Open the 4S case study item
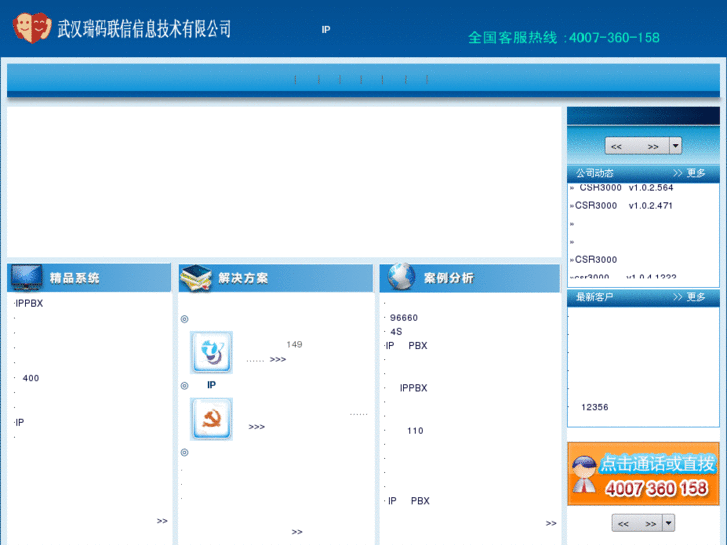 click(396, 332)
